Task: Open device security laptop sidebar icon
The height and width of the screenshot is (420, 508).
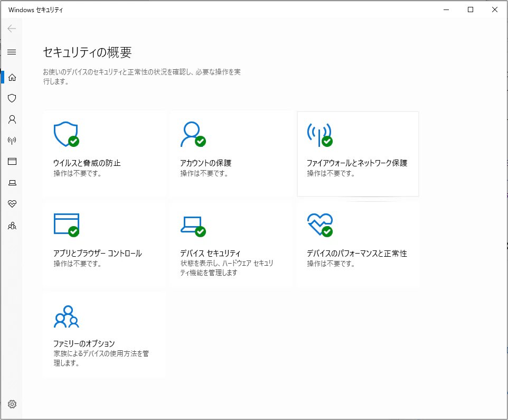Action: coord(12,183)
